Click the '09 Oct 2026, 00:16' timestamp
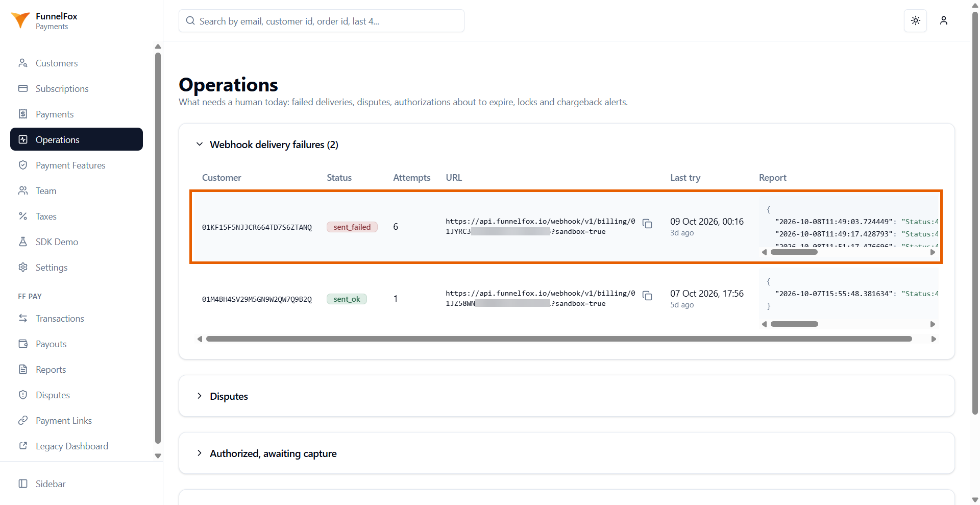Viewport: 980px width, 505px height. 707,222
